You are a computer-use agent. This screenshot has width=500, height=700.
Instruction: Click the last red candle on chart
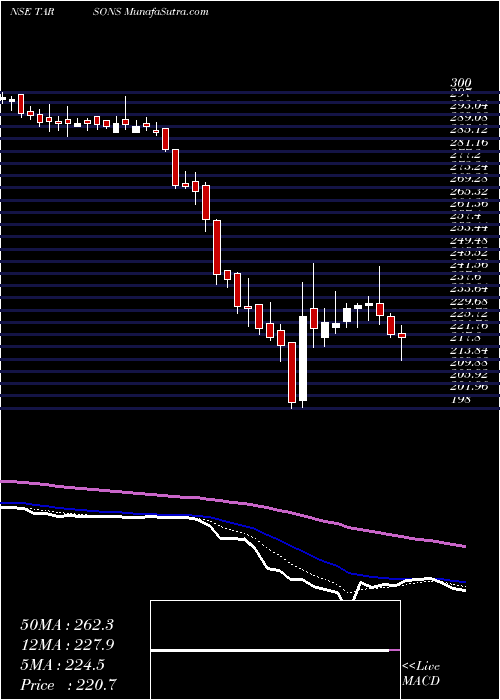(402, 336)
